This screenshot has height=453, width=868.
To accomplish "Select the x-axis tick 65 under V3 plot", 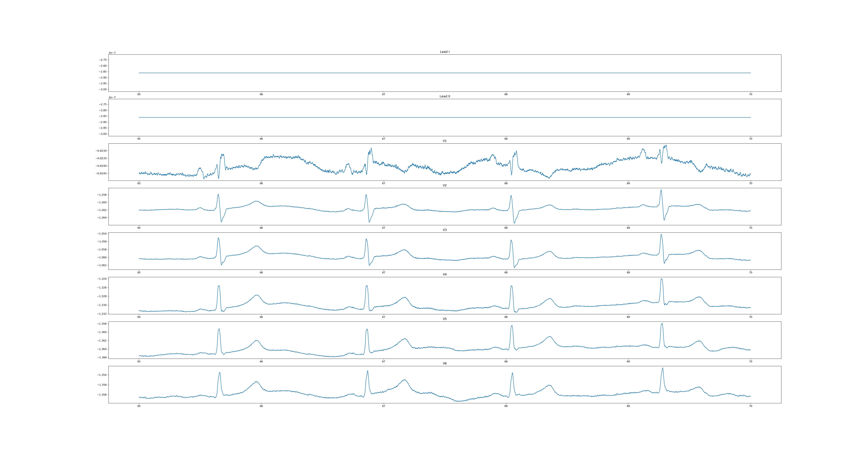I will coord(139,272).
